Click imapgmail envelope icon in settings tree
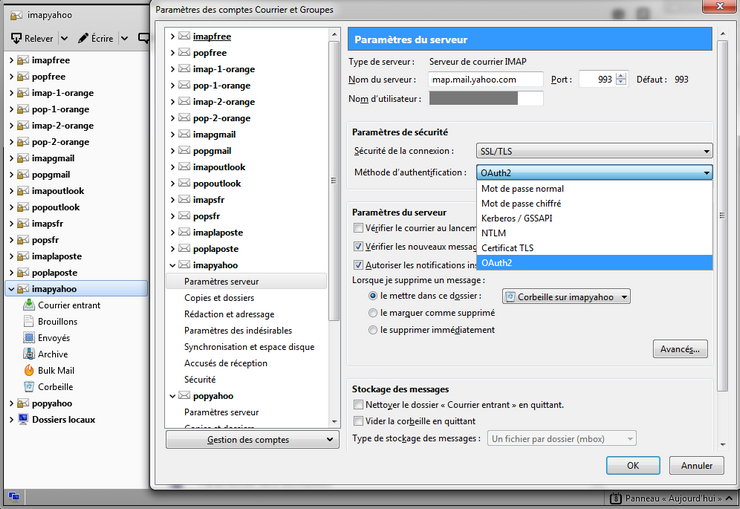This screenshot has height=509, width=740. point(184,134)
